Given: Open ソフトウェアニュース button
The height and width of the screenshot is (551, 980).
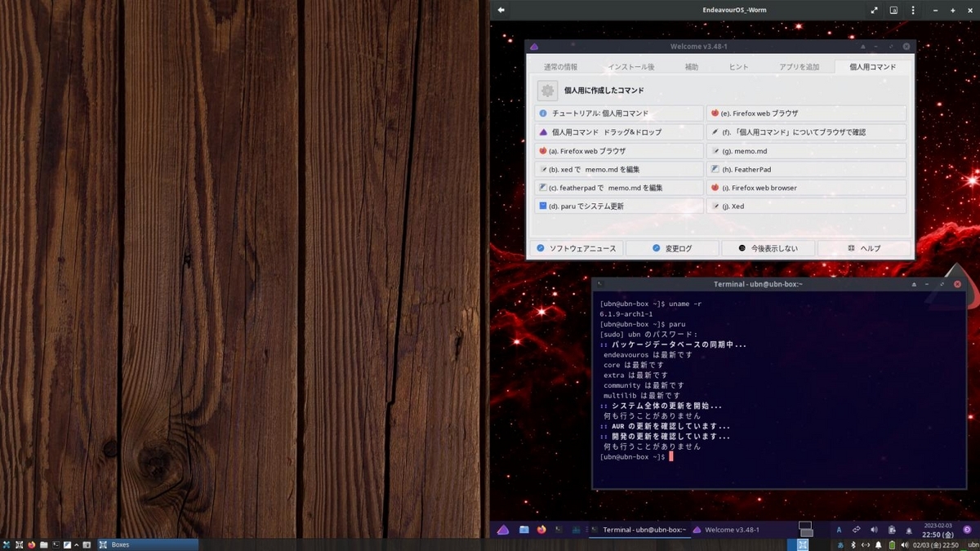Looking at the screenshot, I should pyautogui.click(x=577, y=248).
